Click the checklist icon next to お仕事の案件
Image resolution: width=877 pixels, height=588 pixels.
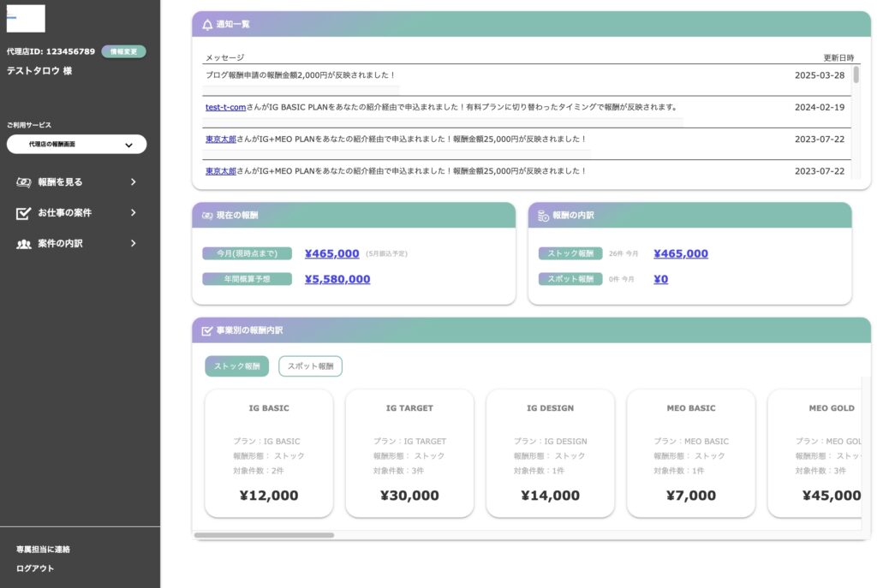(x=24, y=213)
